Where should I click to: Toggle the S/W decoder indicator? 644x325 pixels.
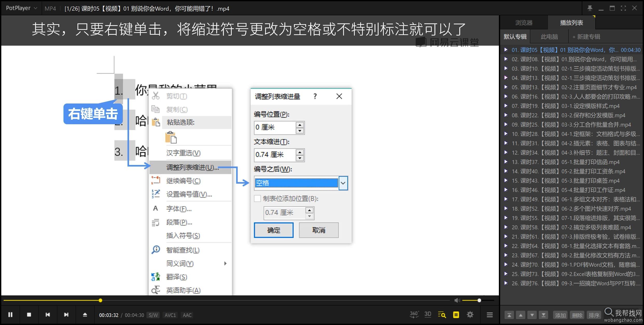tap(153, 315)
